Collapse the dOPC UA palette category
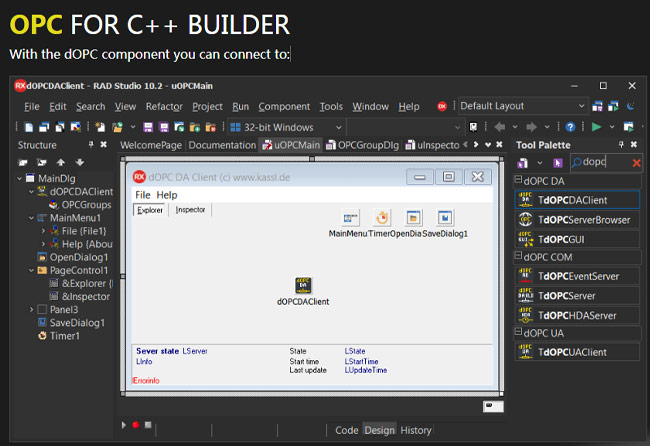Viewport: 650px width, 446px height. pyautogui.click(x=518, y=332)
